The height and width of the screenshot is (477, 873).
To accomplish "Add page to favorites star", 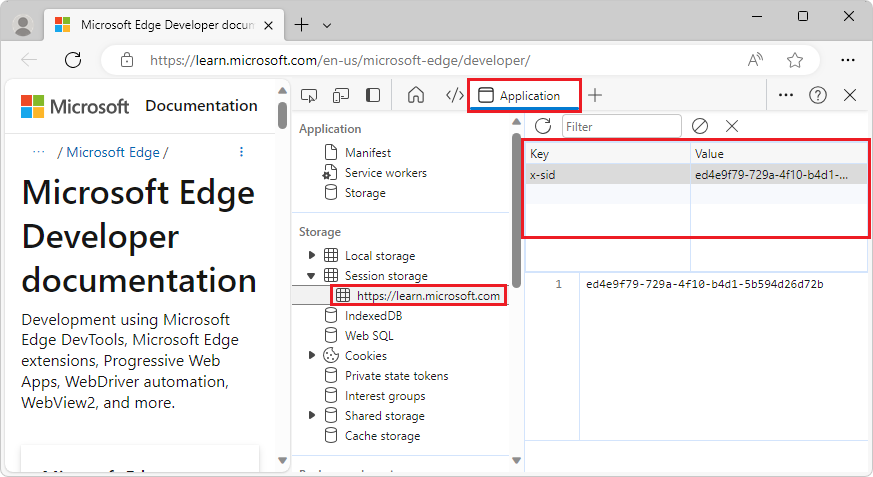I will point(794,60).
